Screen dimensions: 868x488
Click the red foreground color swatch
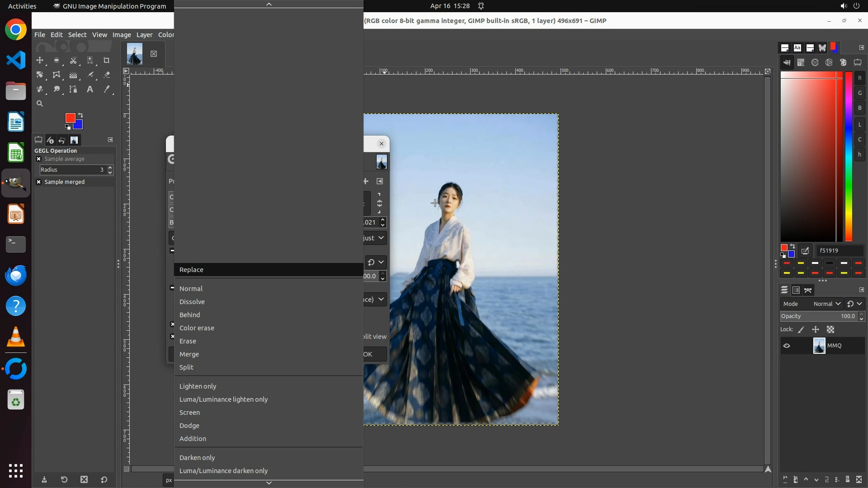click(70, 118)
